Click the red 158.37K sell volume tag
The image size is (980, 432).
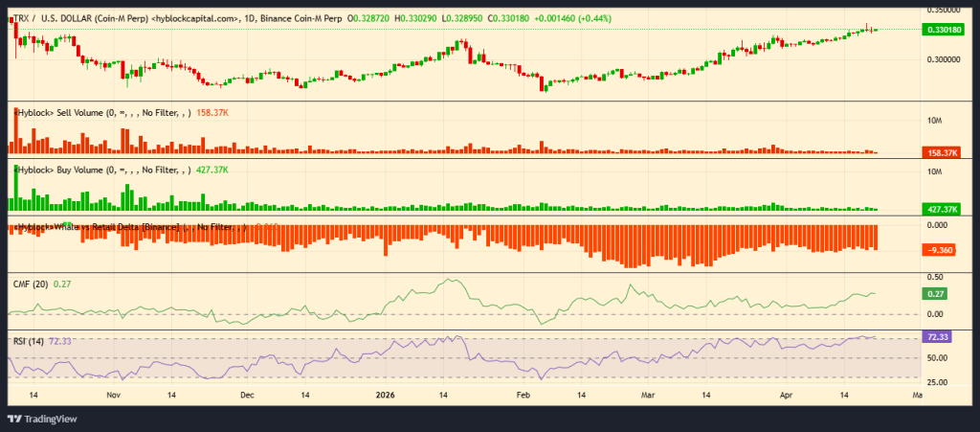pyautogui.click(x=943, y=152)
